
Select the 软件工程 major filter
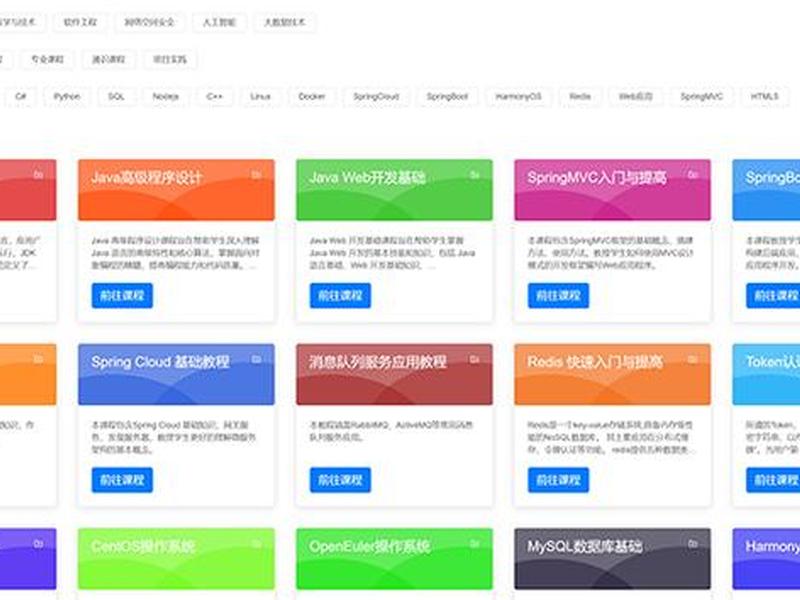pos(80,22)
